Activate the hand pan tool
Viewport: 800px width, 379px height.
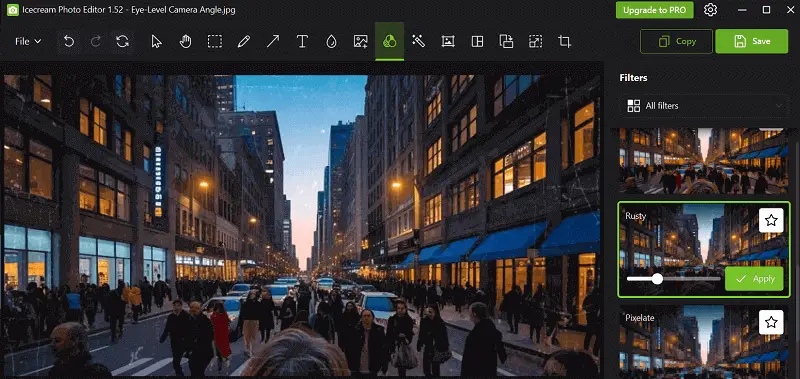pos(185,41)
